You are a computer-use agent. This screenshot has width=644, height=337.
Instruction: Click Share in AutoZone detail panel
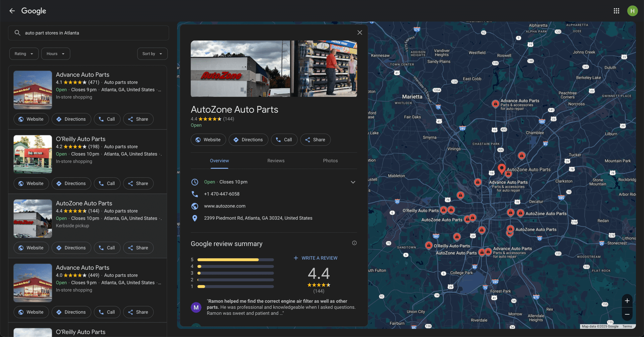(x=315, y=140)
